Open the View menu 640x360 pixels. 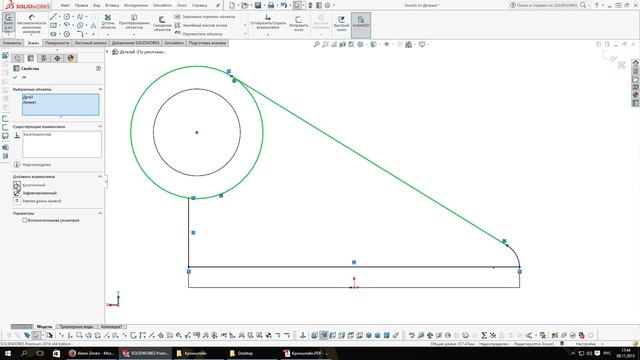(x=97, y=5)
